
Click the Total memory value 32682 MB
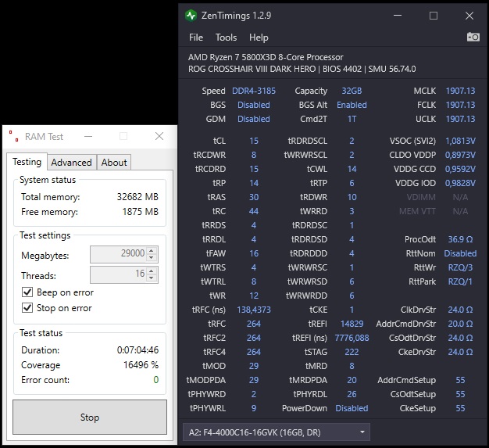point(137,197)
